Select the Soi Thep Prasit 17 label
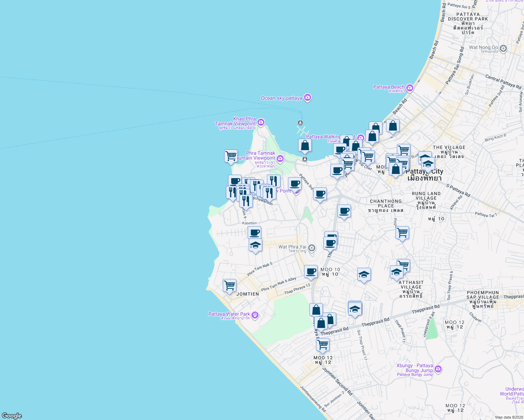Image resolution: width=524 pixels, height=420 pixels. tap(361, 345)
